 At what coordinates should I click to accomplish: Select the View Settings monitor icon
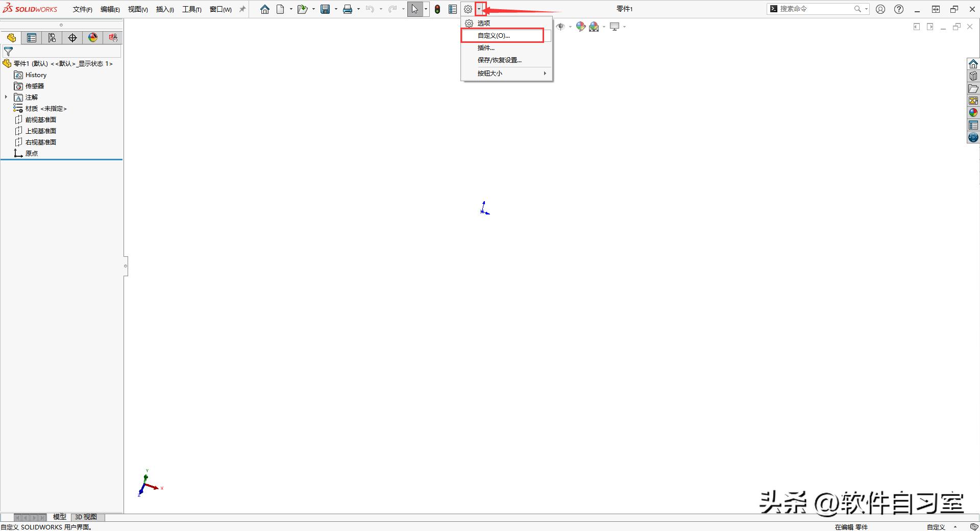tap(615, 27)
